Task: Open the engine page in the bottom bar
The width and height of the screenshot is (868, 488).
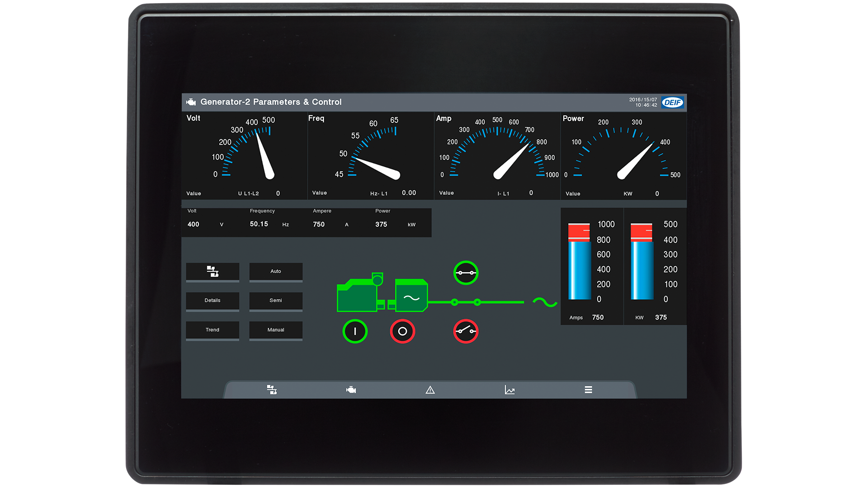Action: click(351, 390)
